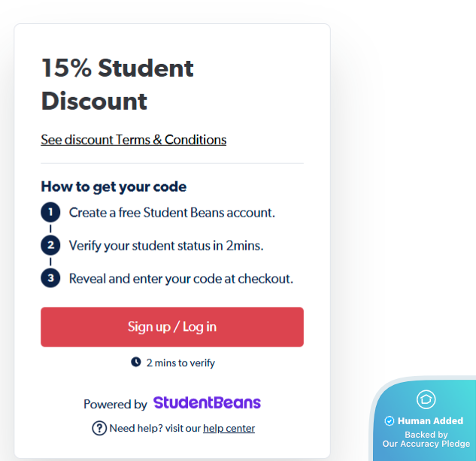
Task: Open the discount Terms & Conditions link
Action: click(133, 140)
